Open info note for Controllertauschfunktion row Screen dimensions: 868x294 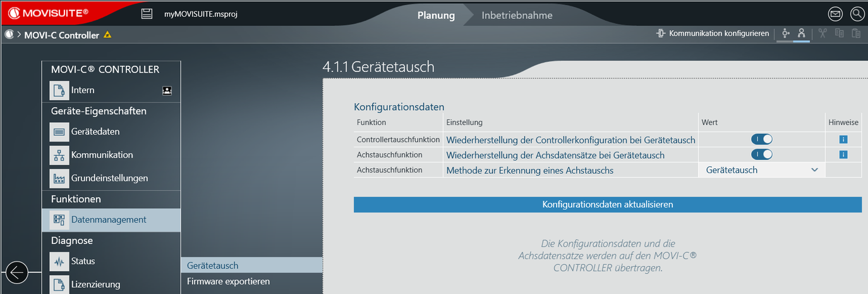[x=843, y=140]
